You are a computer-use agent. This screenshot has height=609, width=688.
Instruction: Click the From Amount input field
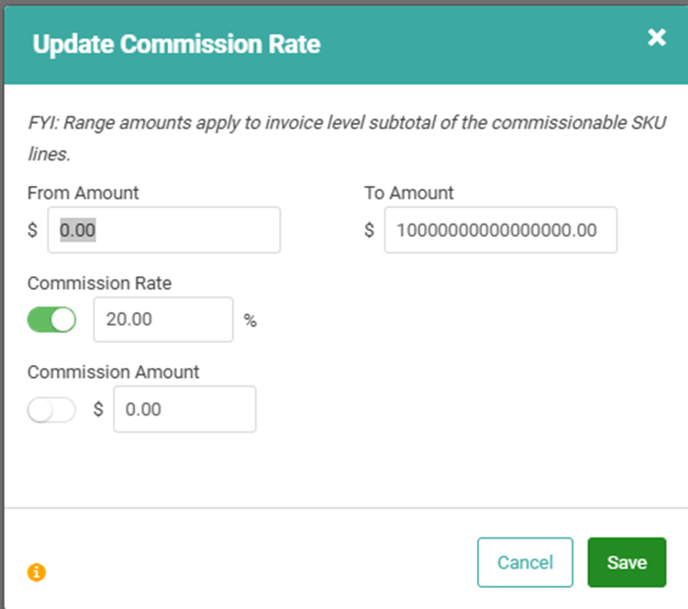coord(164,230)
